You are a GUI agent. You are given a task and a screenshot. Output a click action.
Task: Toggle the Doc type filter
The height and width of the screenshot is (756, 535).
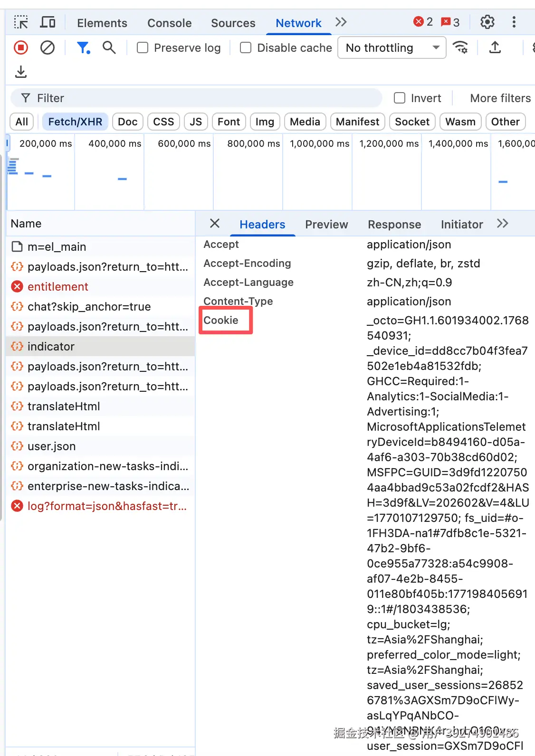click(x=128, y=122)
